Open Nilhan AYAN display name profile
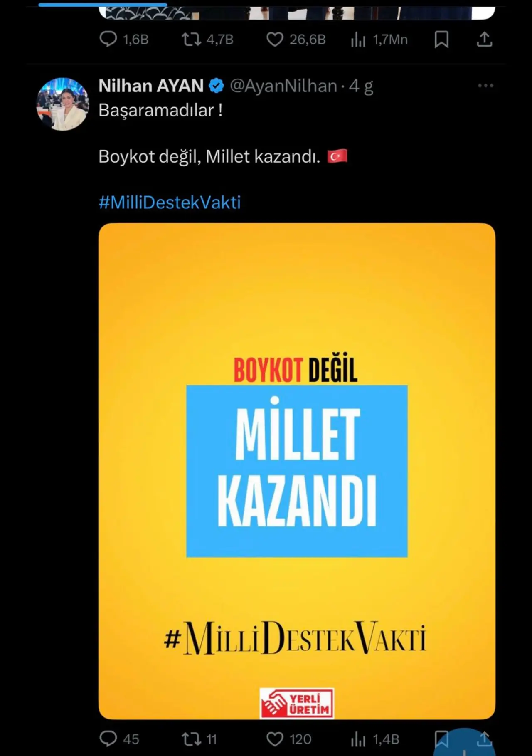The image size is (532, 756). 151,86
